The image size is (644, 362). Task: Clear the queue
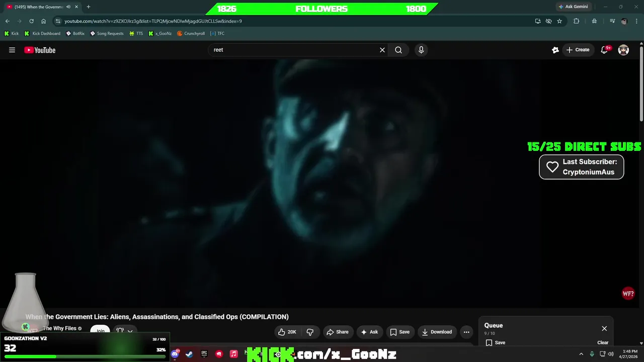point(603,342)
